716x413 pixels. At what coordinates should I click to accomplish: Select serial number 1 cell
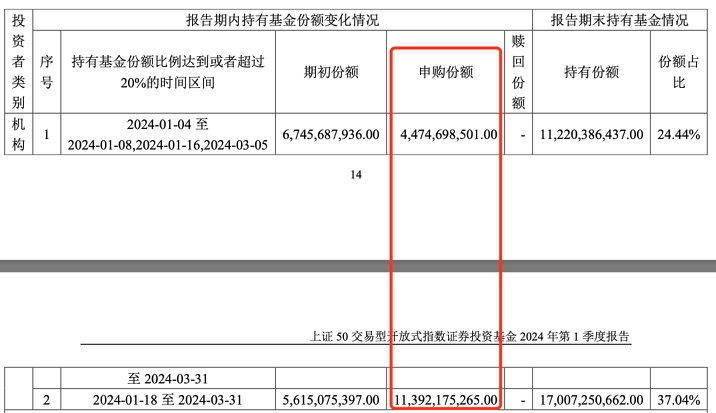click(x=47, y=134)
